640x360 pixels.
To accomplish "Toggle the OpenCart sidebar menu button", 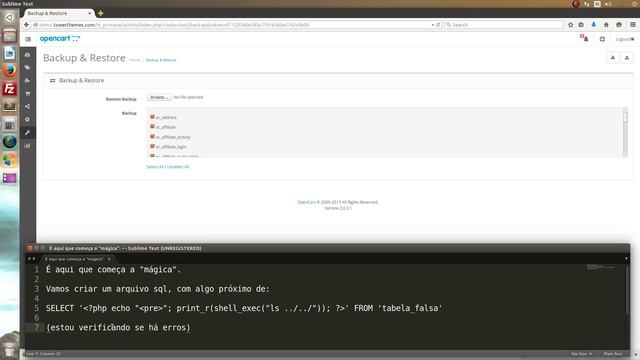I will point(28,39).
